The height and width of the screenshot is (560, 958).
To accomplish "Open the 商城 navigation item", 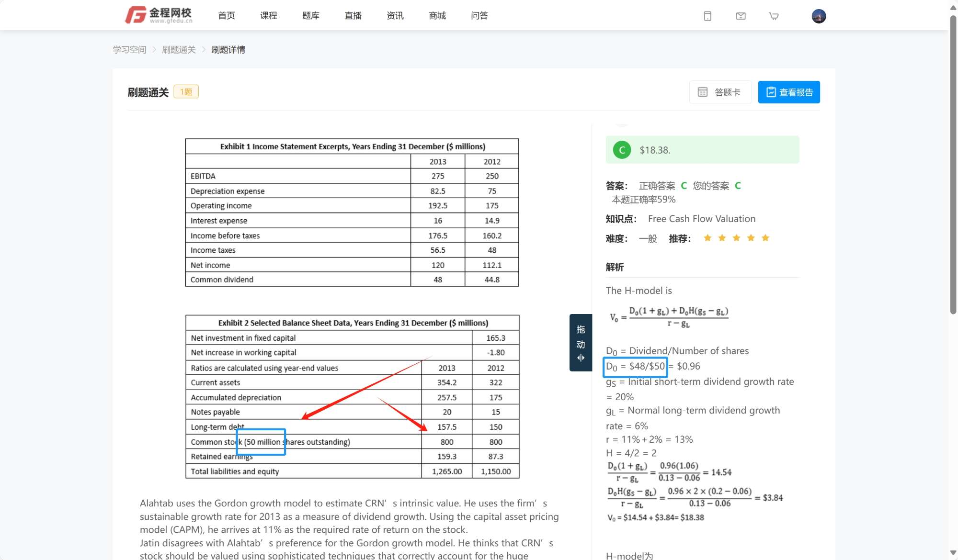I will click(437, 16).
